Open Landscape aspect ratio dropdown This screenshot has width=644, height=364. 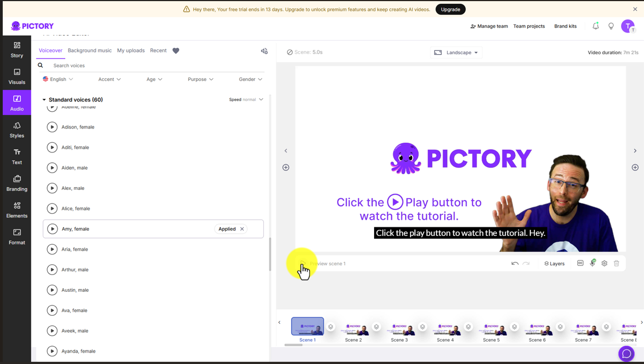(456, 53)
